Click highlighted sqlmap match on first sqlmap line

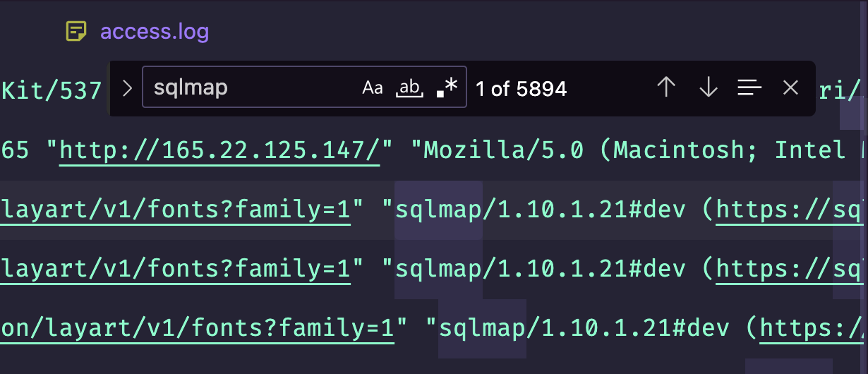[x=438, y=209]
